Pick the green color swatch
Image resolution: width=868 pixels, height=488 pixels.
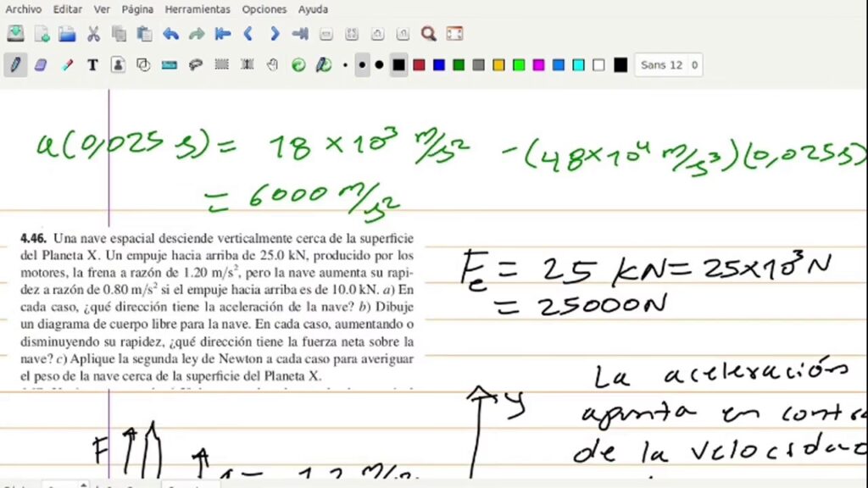[x=459, y=64]
